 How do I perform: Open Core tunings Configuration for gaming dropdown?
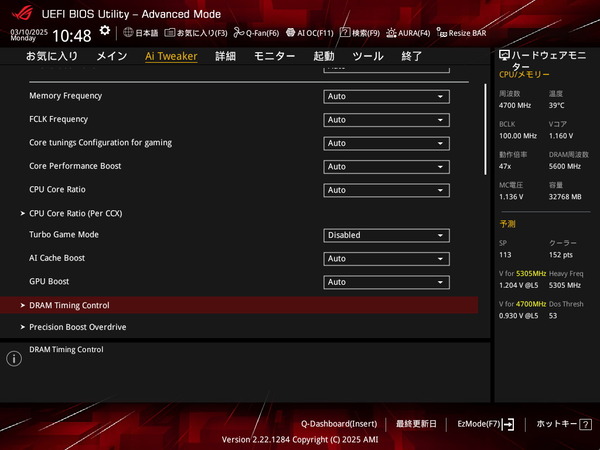pyautogui.click(x=386, y=143)
